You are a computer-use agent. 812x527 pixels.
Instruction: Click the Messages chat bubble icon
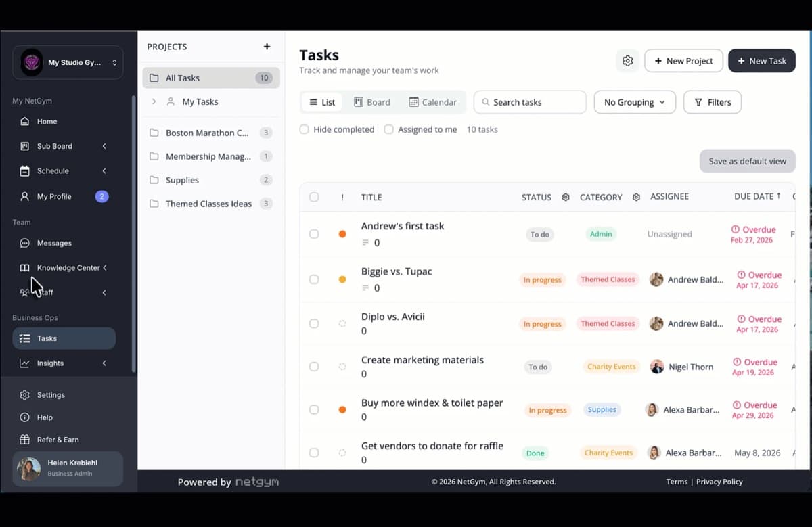coord(25,243)
